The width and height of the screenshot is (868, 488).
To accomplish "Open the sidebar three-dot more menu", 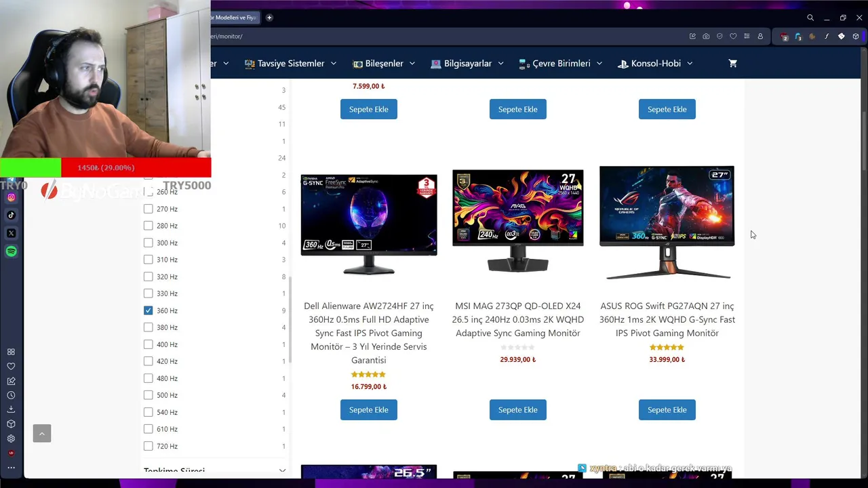I will point(11,467).
